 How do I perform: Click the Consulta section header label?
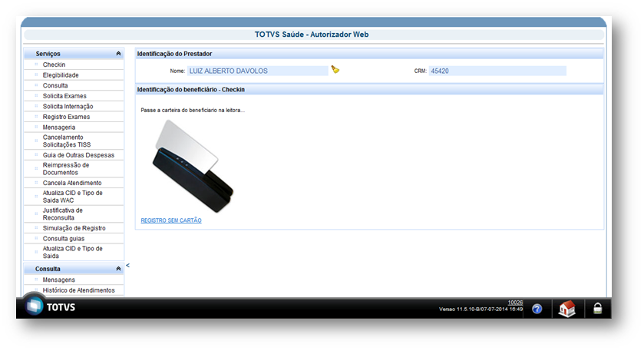[48, 269]
